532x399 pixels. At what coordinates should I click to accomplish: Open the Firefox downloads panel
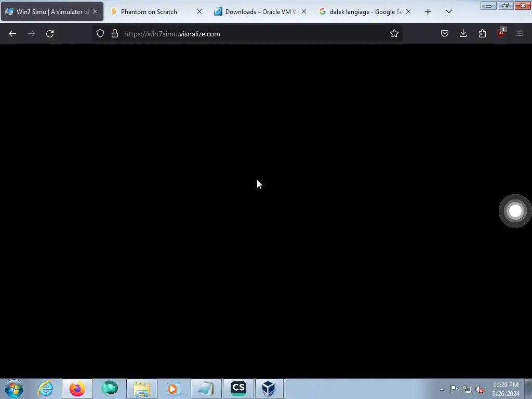[x=463, y=34]
